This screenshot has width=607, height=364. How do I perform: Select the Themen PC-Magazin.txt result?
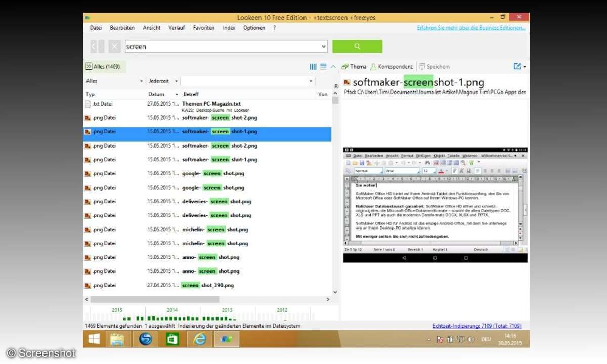207,106
